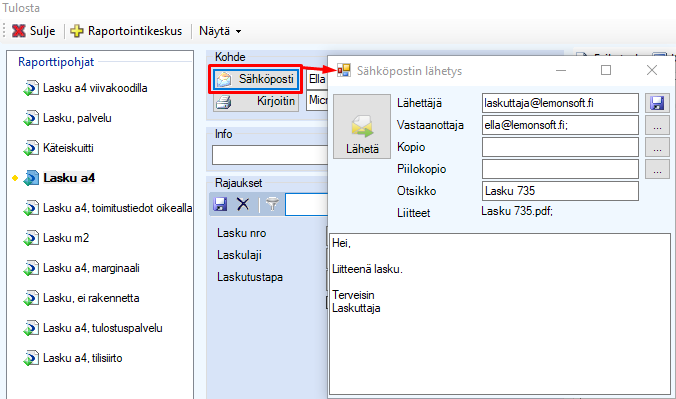The image size is (676, 399).
Task: Choose the Kirjoitin printer button
Action: 256,101
